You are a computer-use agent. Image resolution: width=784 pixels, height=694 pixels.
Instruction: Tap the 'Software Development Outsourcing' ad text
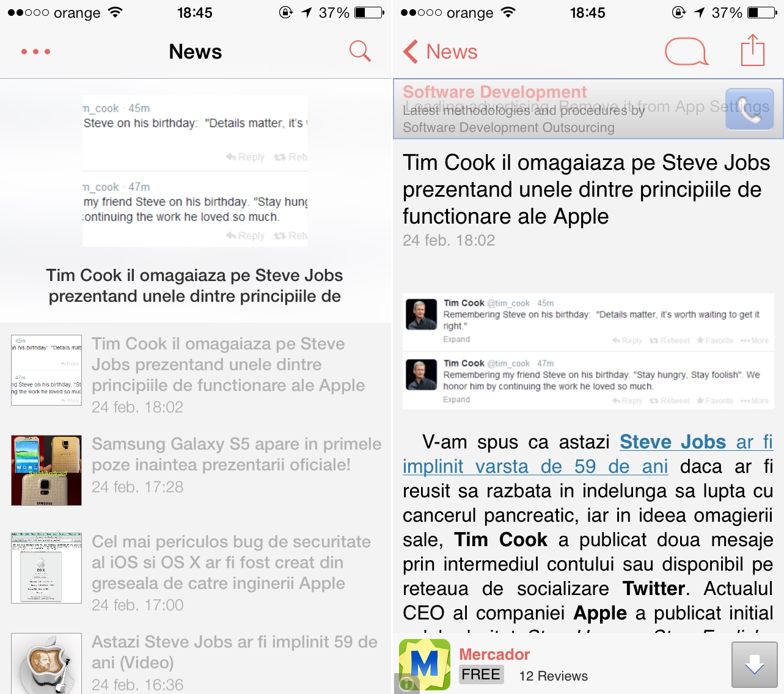508,127
